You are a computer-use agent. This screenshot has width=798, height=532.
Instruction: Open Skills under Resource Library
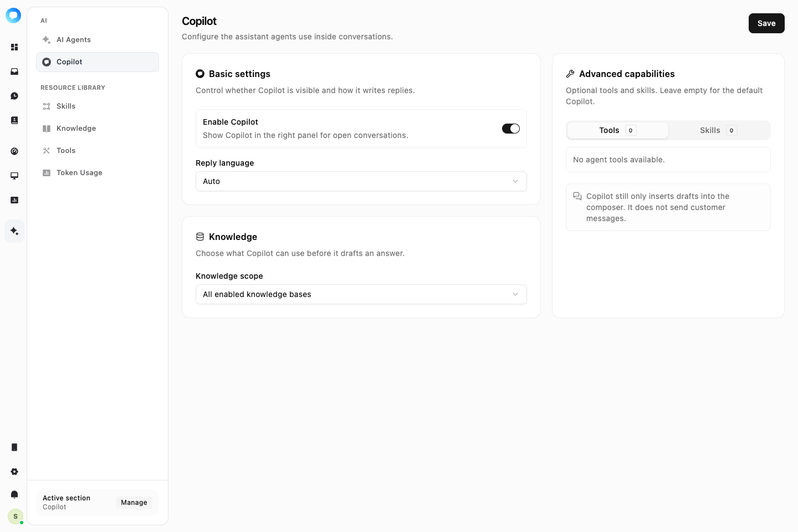[98, 106]
